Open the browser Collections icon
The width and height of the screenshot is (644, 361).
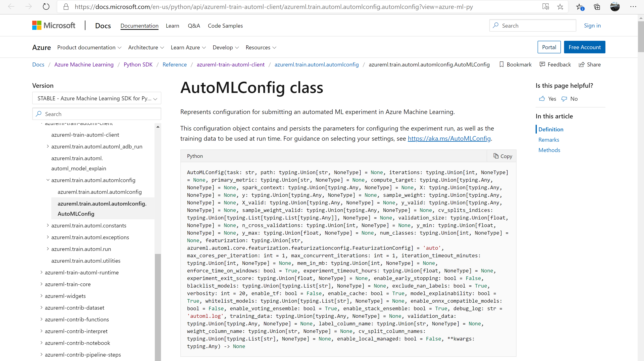point(597,7)
